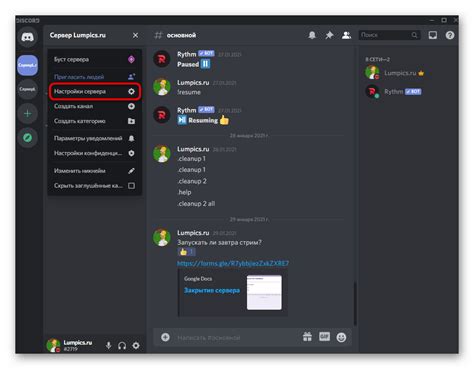Open Rythm's avatar on the Paused message

click(x=162, y=59)
